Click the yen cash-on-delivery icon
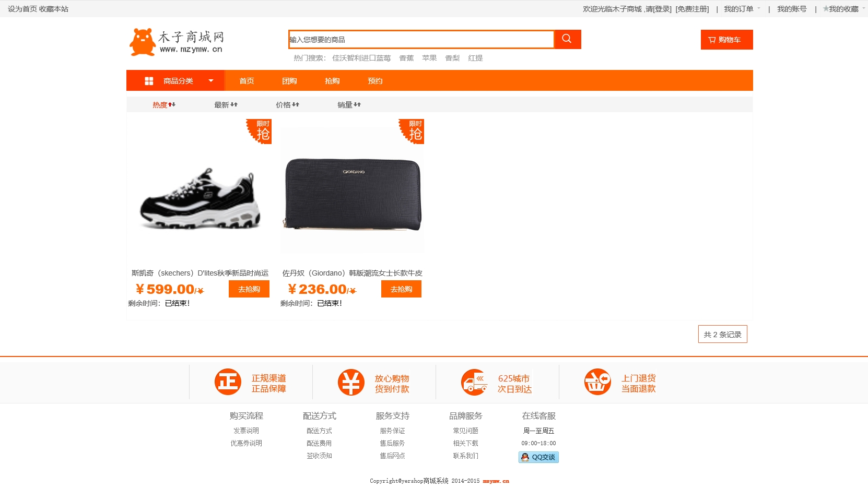 pyautogui.click(x=351, y=382)
